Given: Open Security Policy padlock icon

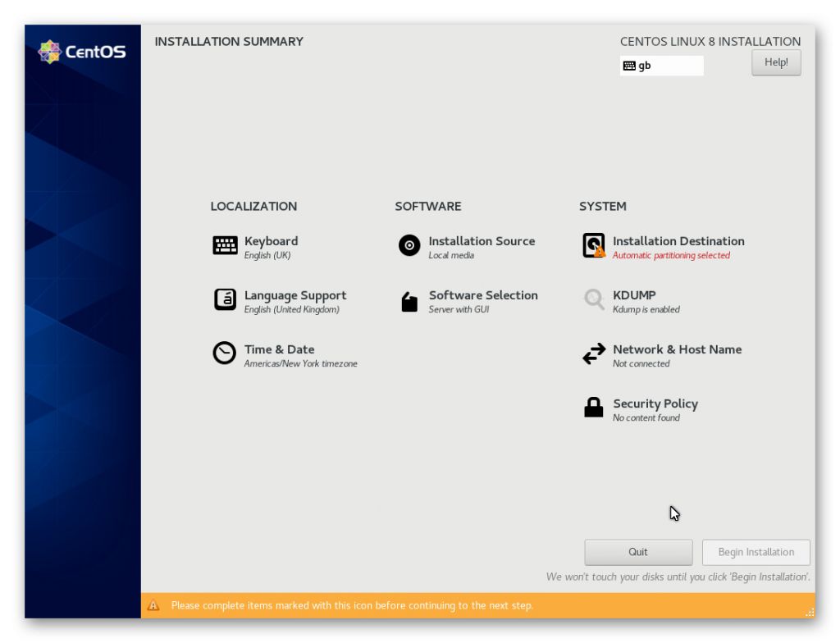Looking at the screenshot, I should point(594,408).
